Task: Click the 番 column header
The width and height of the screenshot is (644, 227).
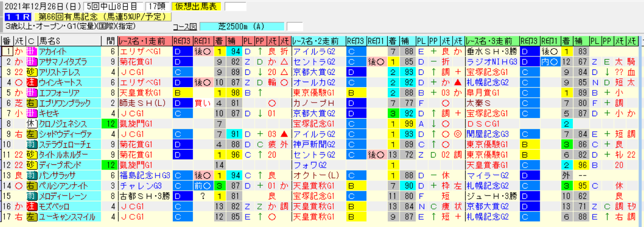Action: [7, 41]
